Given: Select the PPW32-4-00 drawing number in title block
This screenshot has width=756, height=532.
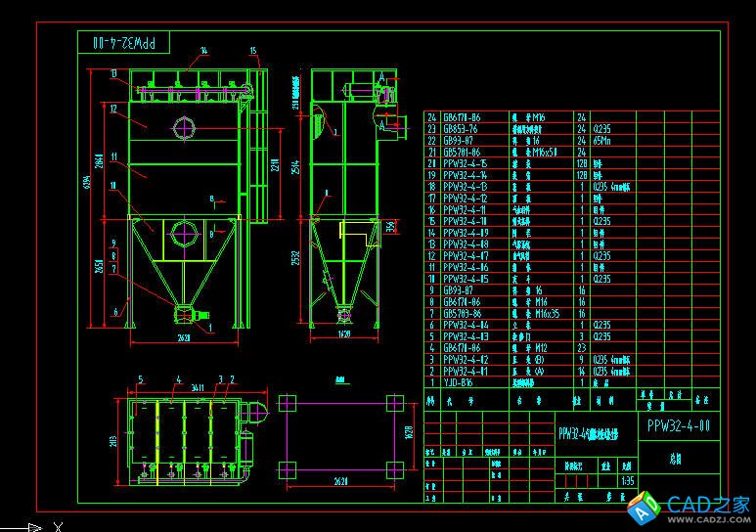Looking at the screenshot, I should (x=679, y=427).
